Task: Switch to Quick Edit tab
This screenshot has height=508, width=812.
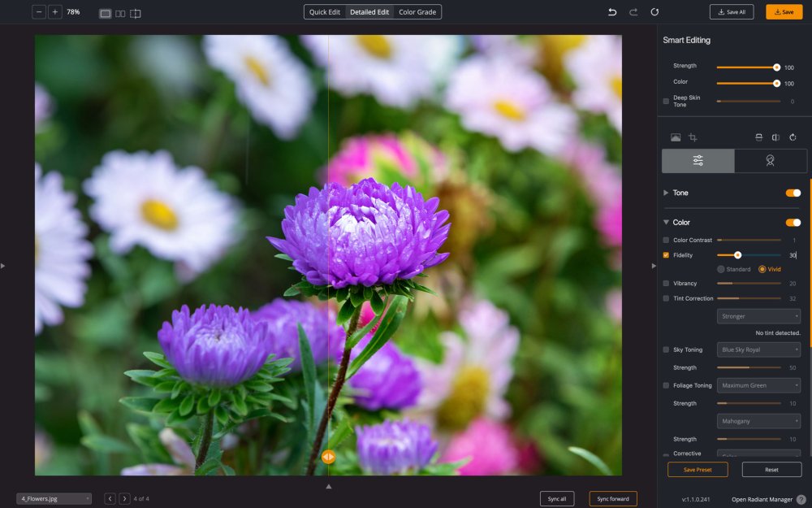Action: coord(325,12)
